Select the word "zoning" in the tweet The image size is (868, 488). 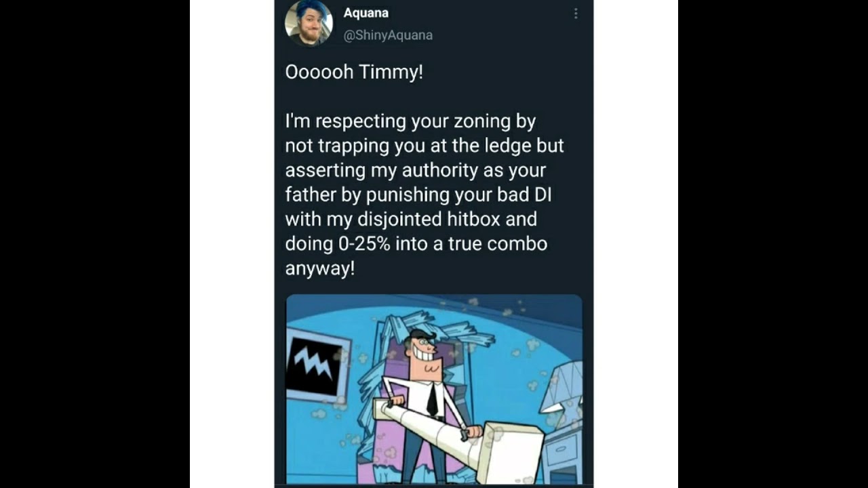483,121
